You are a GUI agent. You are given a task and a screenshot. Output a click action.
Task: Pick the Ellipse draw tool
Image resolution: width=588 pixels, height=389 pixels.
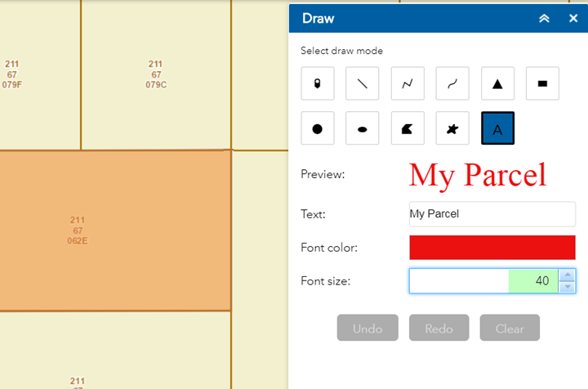click(363, 128)
